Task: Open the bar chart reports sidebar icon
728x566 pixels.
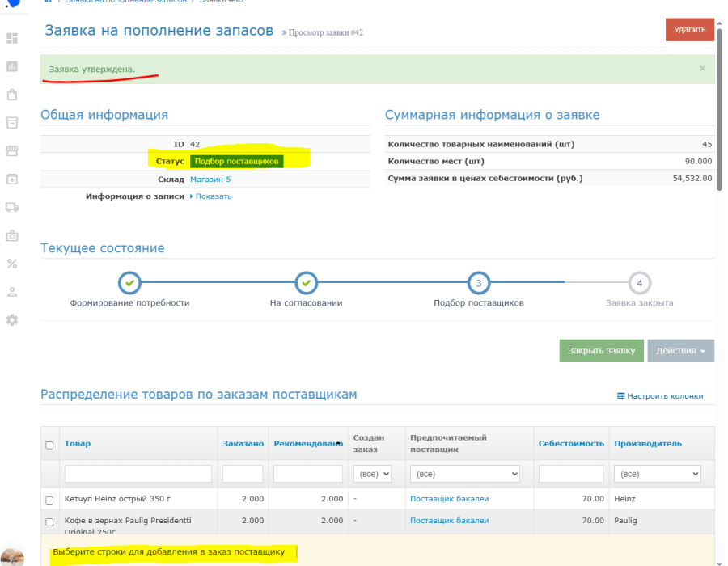Action: pyautogui.click(x=12, y=66)
